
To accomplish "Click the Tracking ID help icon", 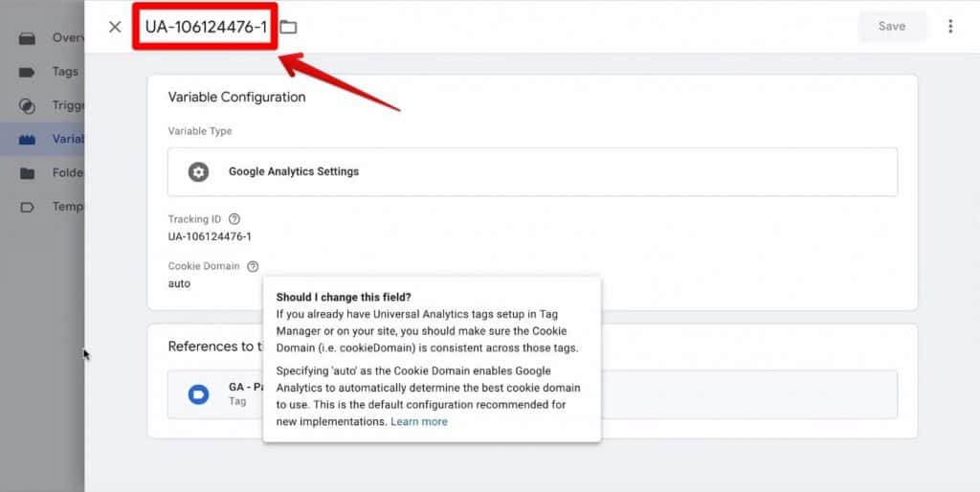I will pos(234,219).
